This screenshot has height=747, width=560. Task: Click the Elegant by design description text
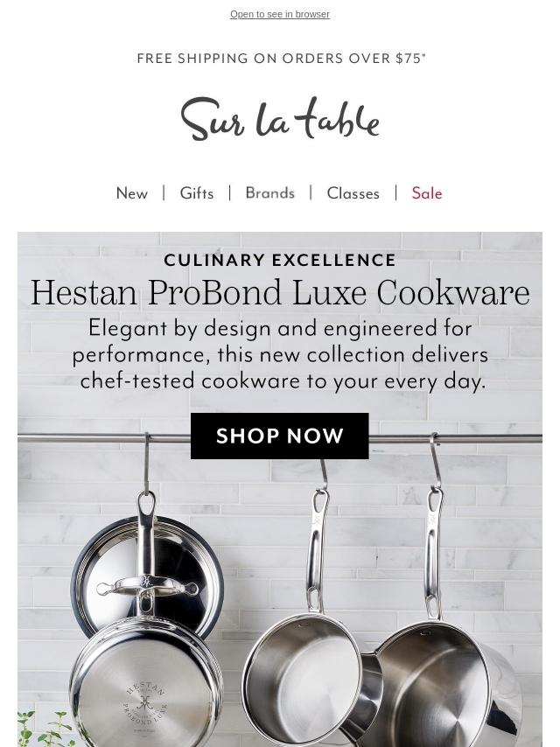[280, 355]
